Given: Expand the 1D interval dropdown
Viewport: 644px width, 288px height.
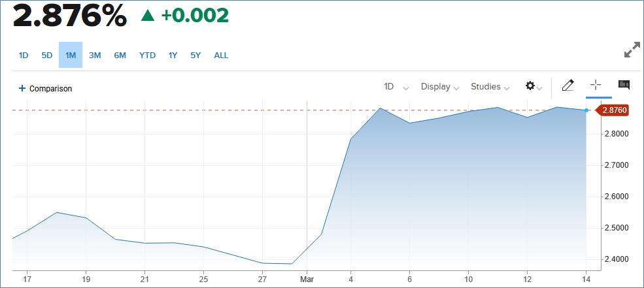Looking at the screenshot, I should (x=396, y=87).
